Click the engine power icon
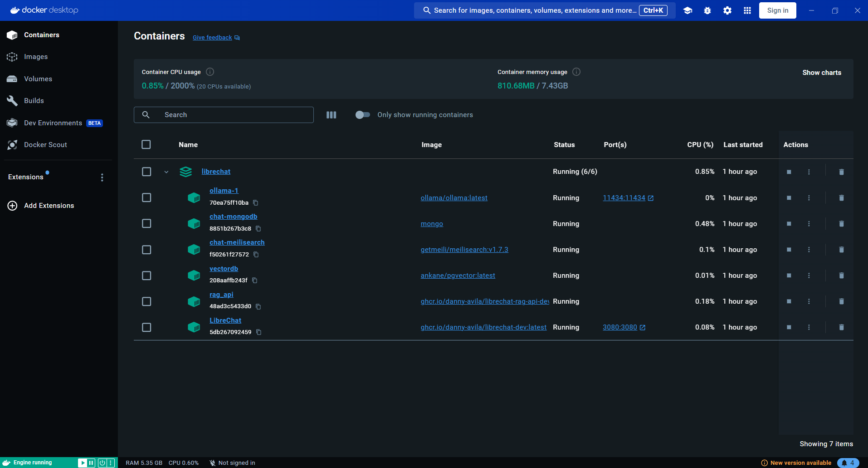 (x=102, y=463)
